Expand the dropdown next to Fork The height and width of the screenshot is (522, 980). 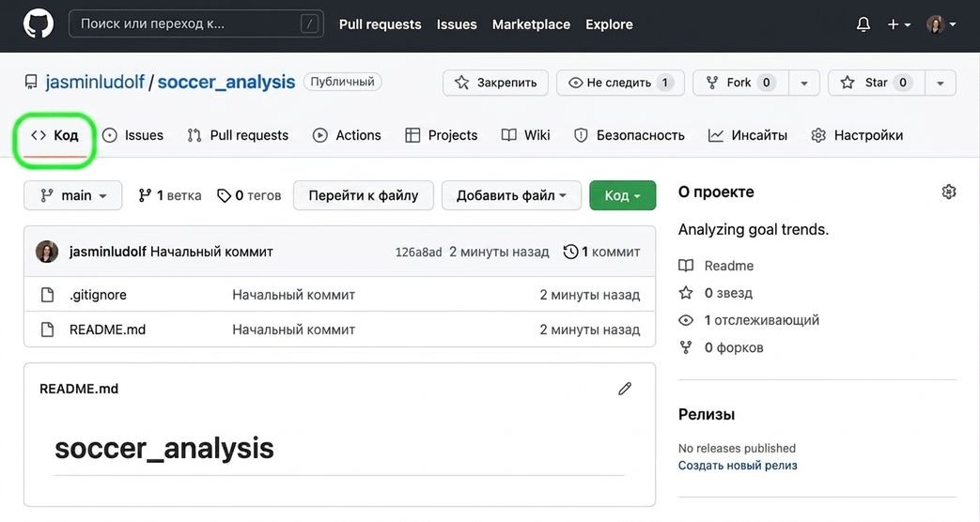804,83
